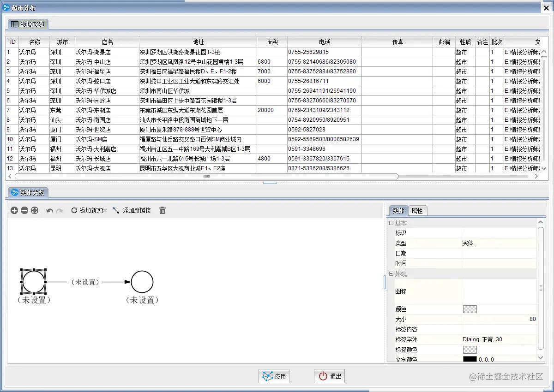554x392 pixels.
Task: Click the 颜色 color swatch
Action: pos(470,309)
